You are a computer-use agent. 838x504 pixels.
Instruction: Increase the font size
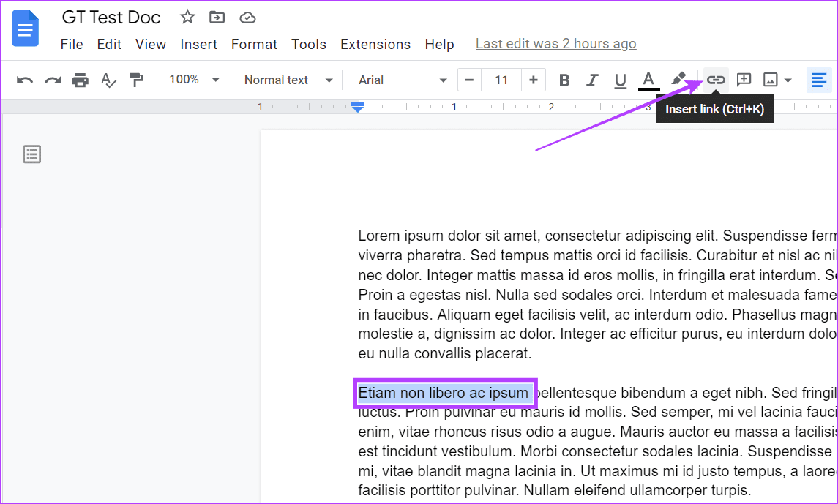(x=533, y=80)
